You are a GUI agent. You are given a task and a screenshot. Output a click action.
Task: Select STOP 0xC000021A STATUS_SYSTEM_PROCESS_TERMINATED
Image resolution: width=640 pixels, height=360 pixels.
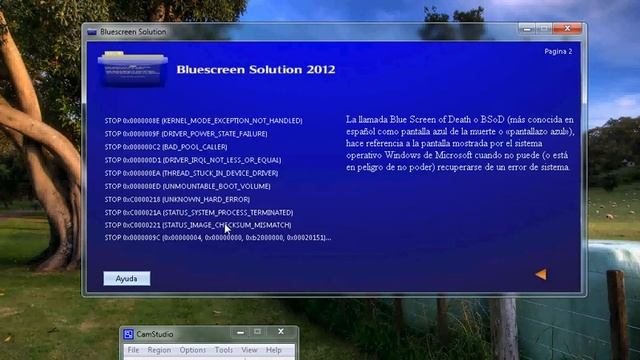tap(199, 212)
